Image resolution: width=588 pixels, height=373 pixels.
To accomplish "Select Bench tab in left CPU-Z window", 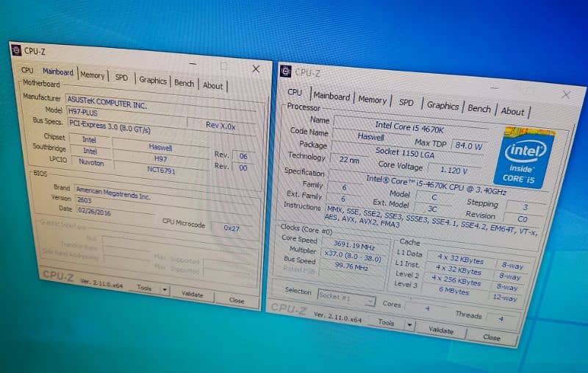I will [x=184, y=83].
